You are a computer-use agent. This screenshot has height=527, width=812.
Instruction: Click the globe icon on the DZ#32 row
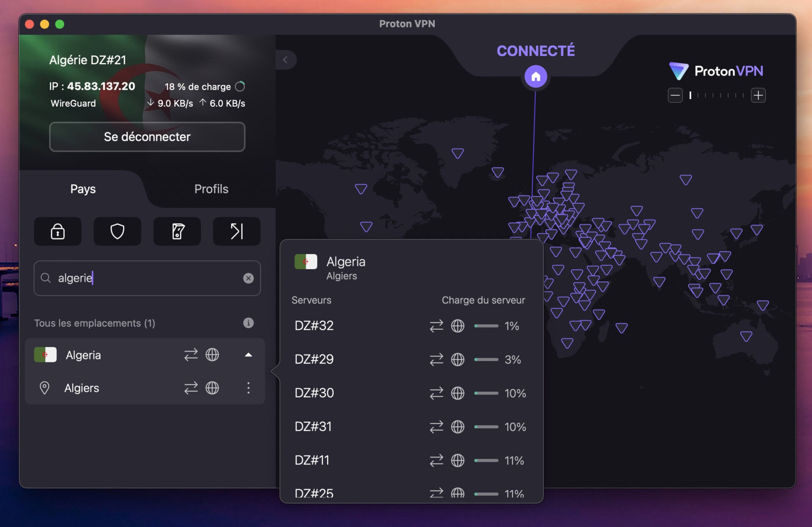point(458,326)
